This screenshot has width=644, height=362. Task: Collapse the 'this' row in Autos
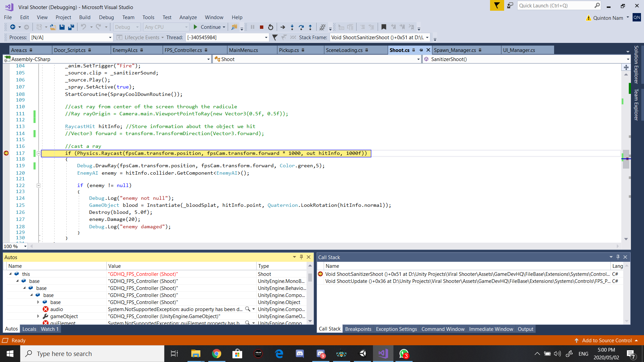coord(10,274)
